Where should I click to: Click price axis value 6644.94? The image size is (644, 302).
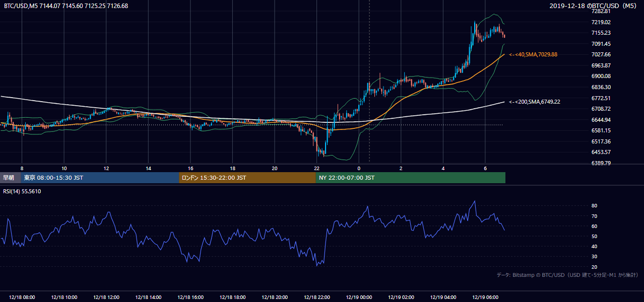(x=601, y=120)
